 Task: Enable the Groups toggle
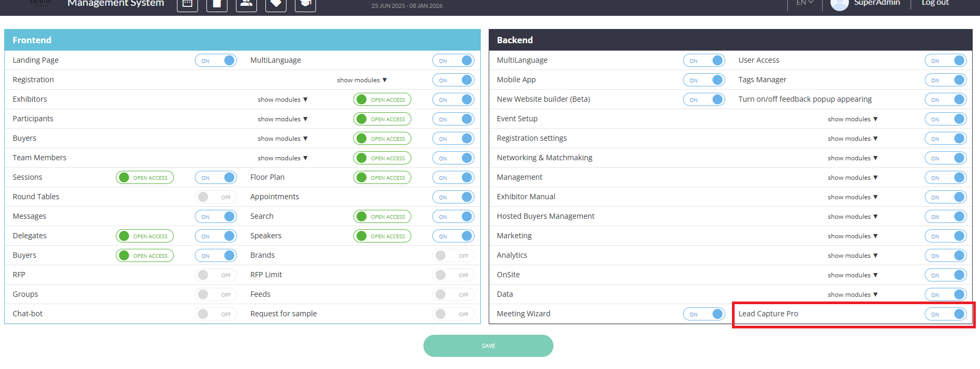click(x=216, y=295)
